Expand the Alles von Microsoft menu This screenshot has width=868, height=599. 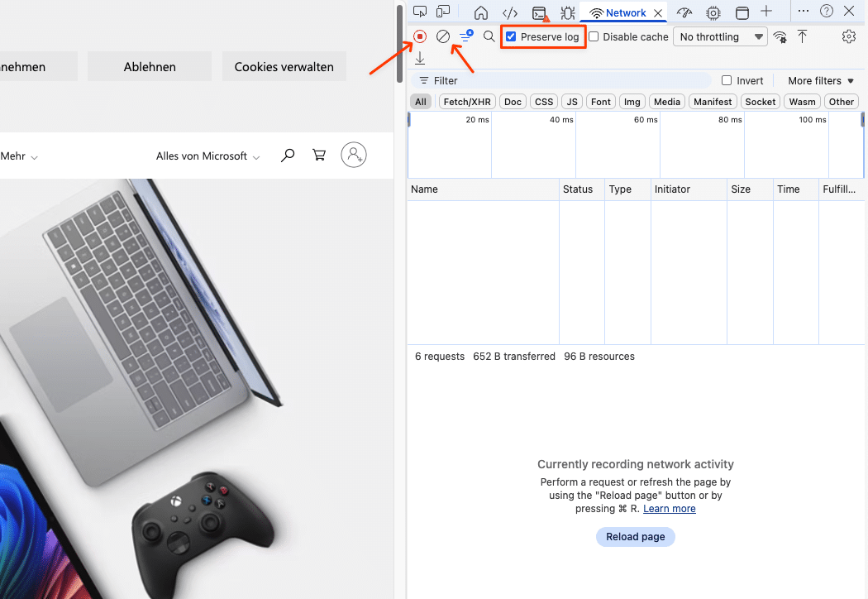tap(207, 156)
